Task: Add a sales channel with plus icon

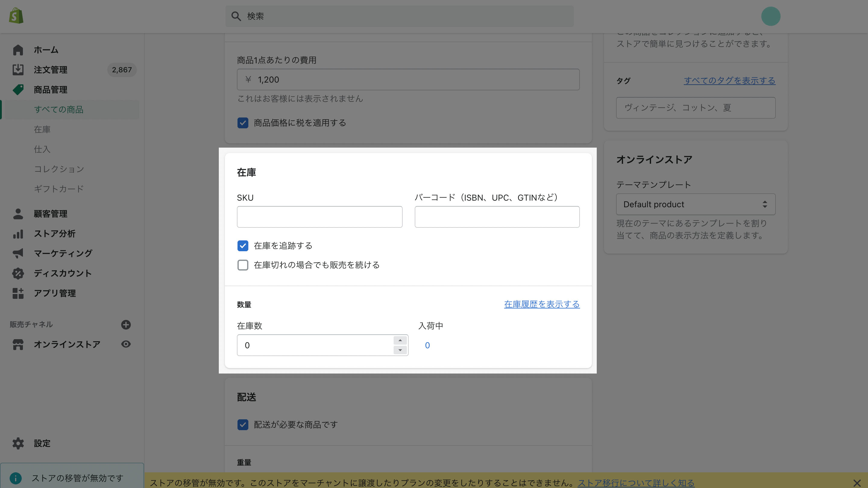Action: click(126, 324)
